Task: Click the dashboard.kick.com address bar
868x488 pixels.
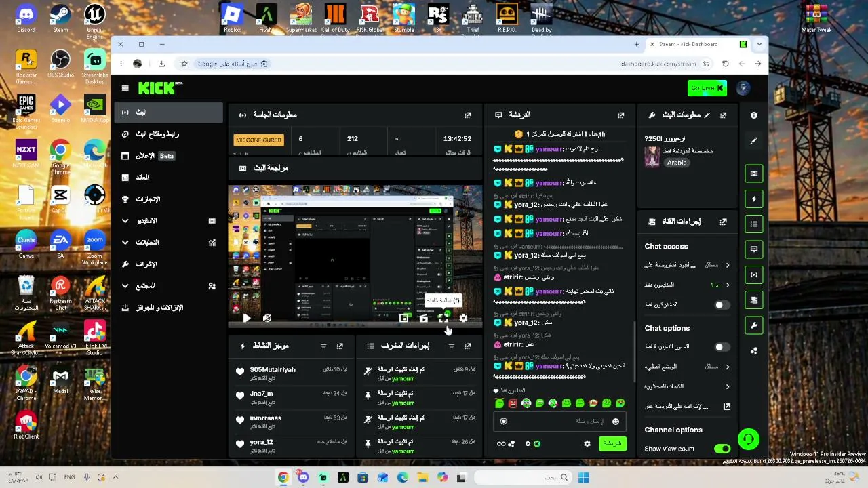Action: click(x=658, y=64)
